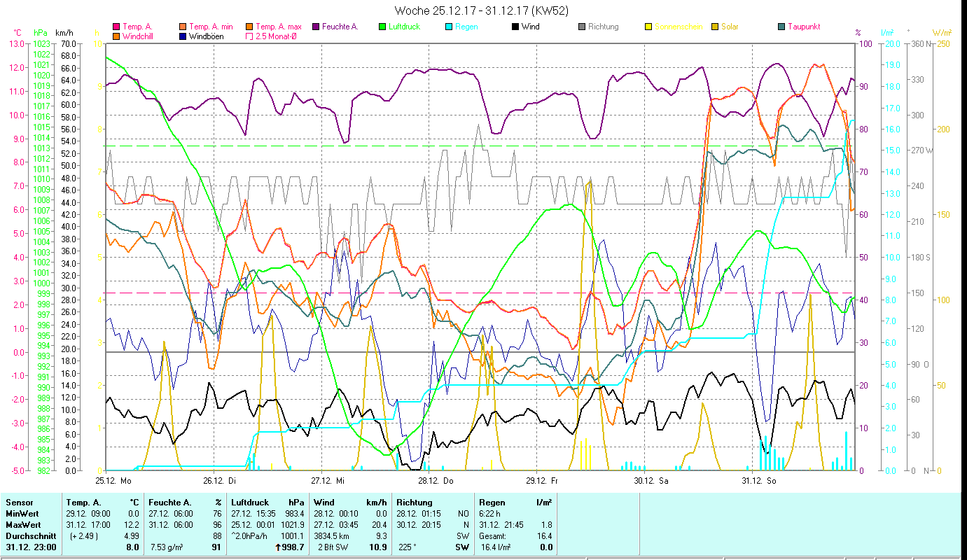Click the '31.12. 23:00' timestamp in the table
Viewport: 967px width, 560px height.
click(x=31, y=547)
